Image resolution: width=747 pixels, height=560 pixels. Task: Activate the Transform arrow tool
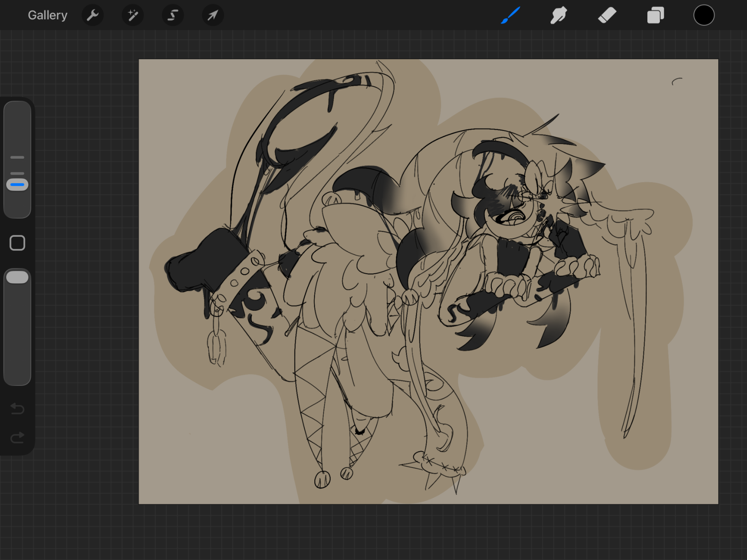pos(213,15)
